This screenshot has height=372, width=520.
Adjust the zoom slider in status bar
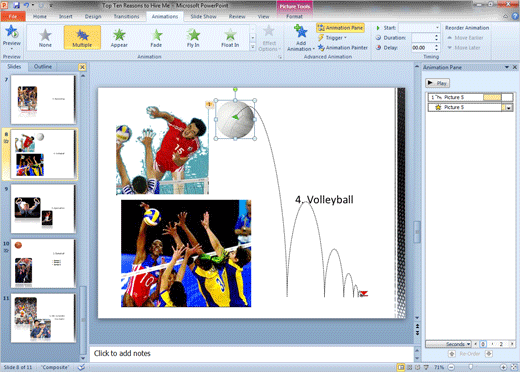click(471, 367)
